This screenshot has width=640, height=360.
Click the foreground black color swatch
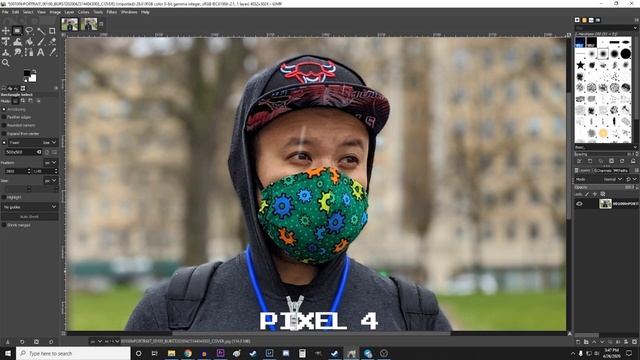[x=27, y=73]
